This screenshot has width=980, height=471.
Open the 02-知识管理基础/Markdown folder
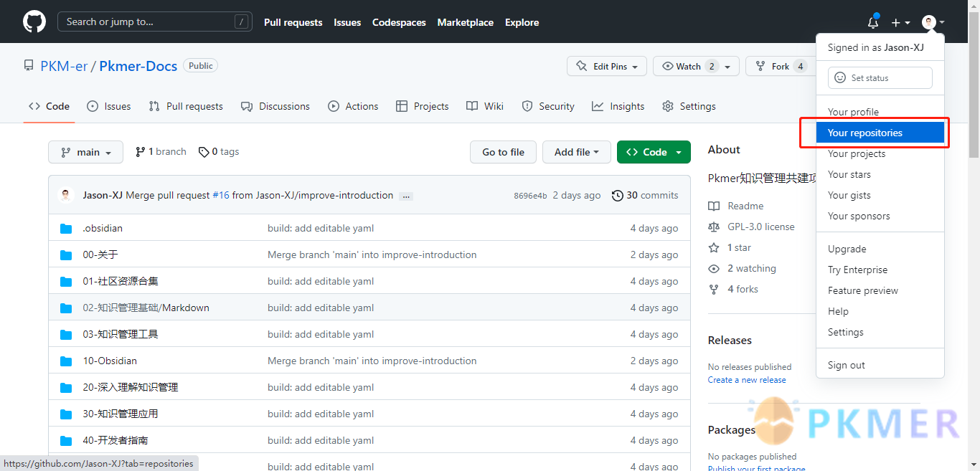pyautogui.click(x=146, y=308)
